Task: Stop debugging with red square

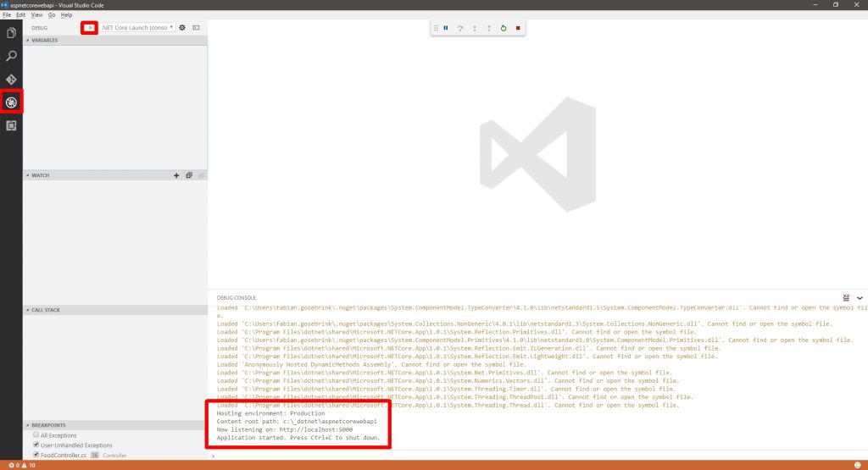Action: (518, 28)
